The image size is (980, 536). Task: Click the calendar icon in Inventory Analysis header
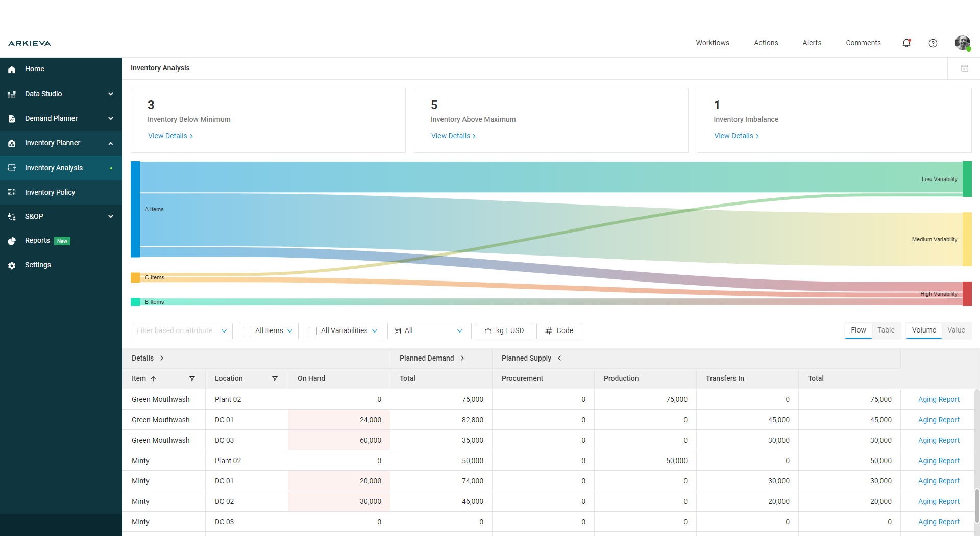[x=964, y=68]
